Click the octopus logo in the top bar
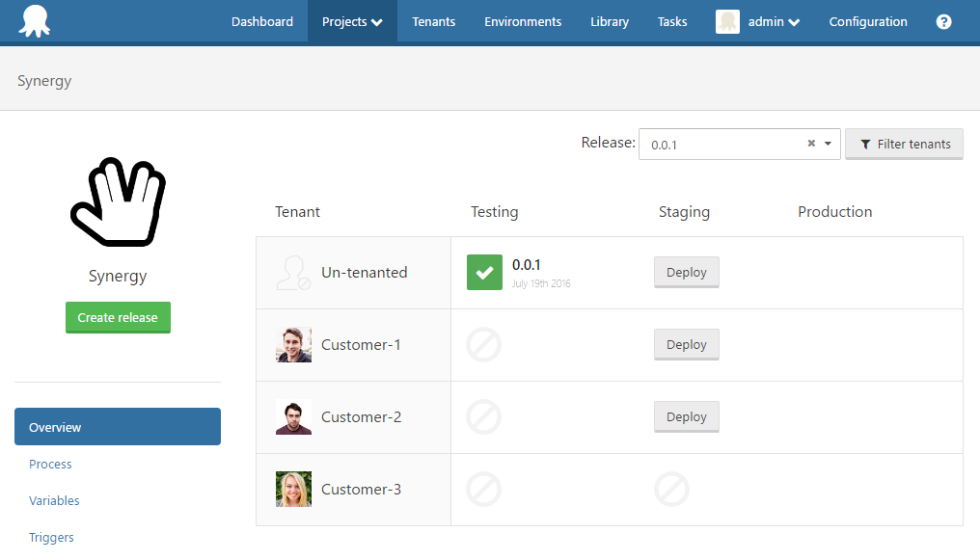The image size is (980, 560). point(35,20)
